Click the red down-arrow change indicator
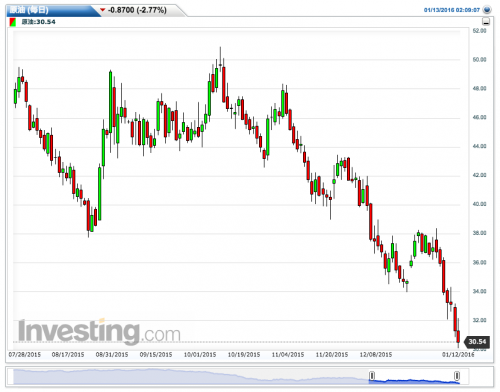The width and height of the screenshot is (500, 392). [103, 10]
